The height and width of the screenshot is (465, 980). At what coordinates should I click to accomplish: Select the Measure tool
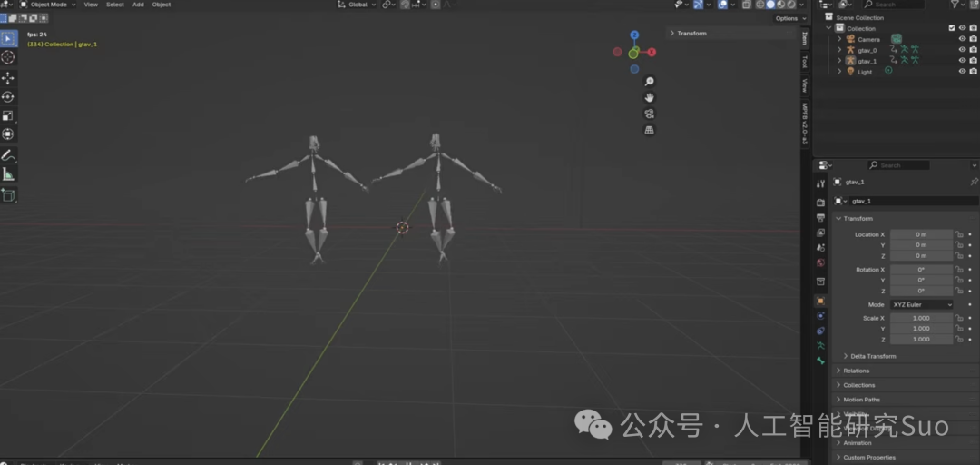(8, 174)
